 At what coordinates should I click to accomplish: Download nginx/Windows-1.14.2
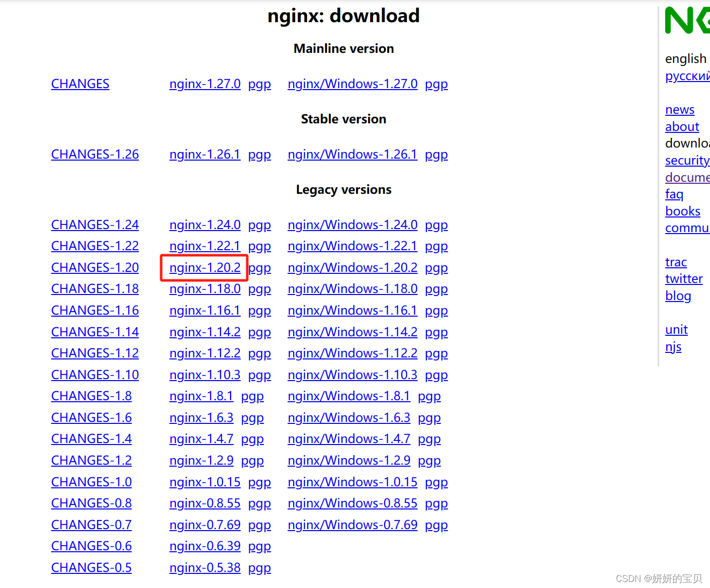352,332
